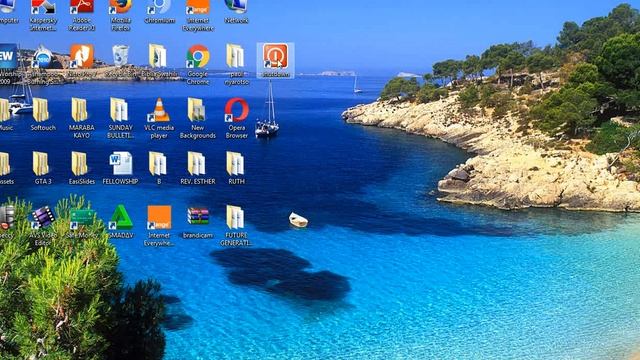Viewport: 640px width, 360px height.
Task: Select the Recycle Bin
Action: click(x=120, y=61)
